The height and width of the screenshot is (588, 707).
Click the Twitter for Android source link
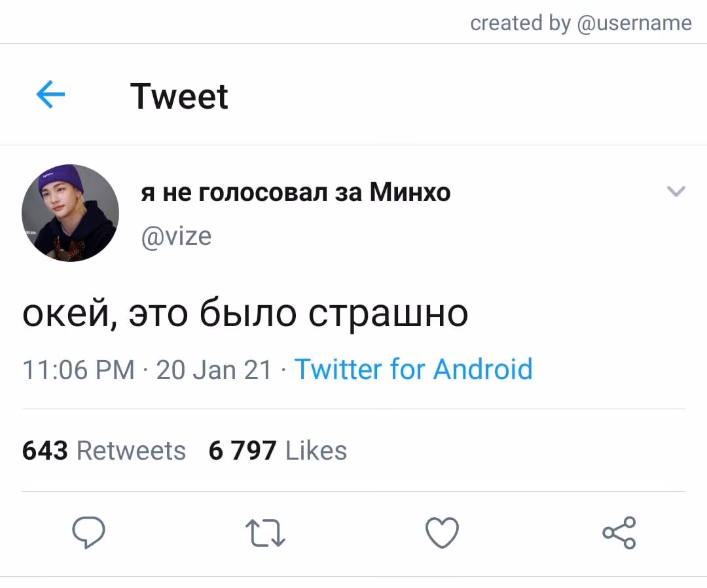click(414, 369)
